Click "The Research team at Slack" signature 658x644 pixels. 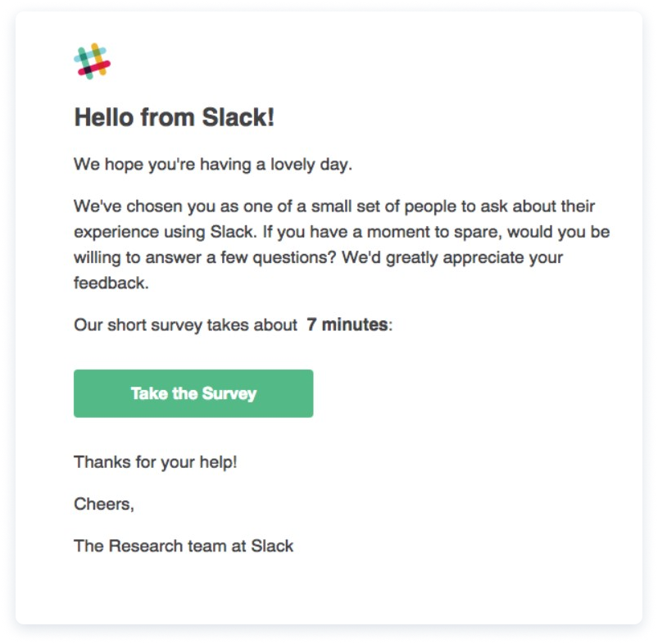[184, 546]
